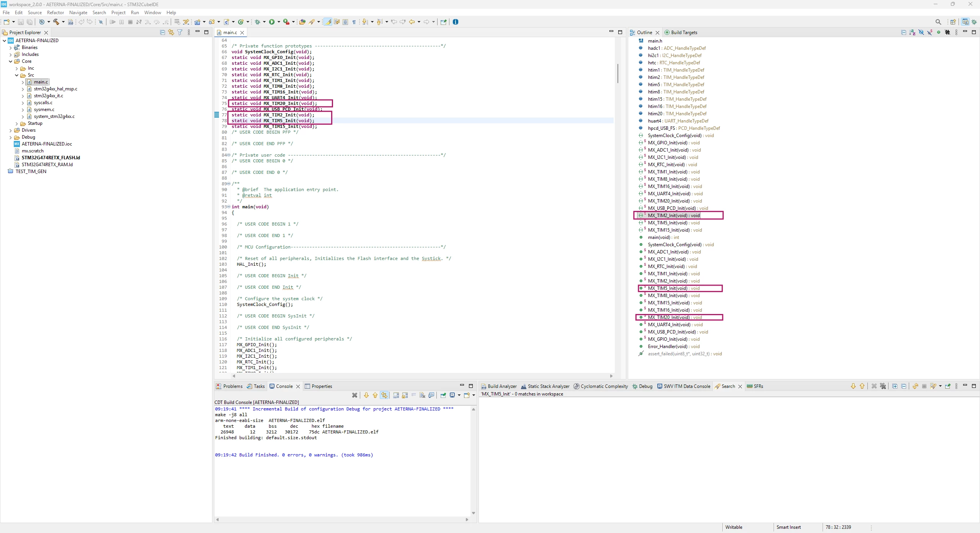
Task: Open the Project menu
Action: [118, 13]
